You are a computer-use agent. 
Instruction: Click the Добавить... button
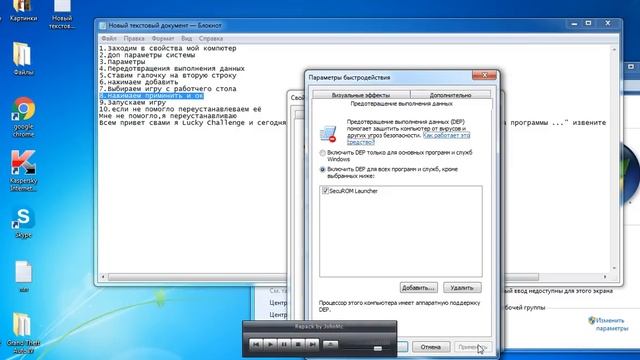pos(418,288)
